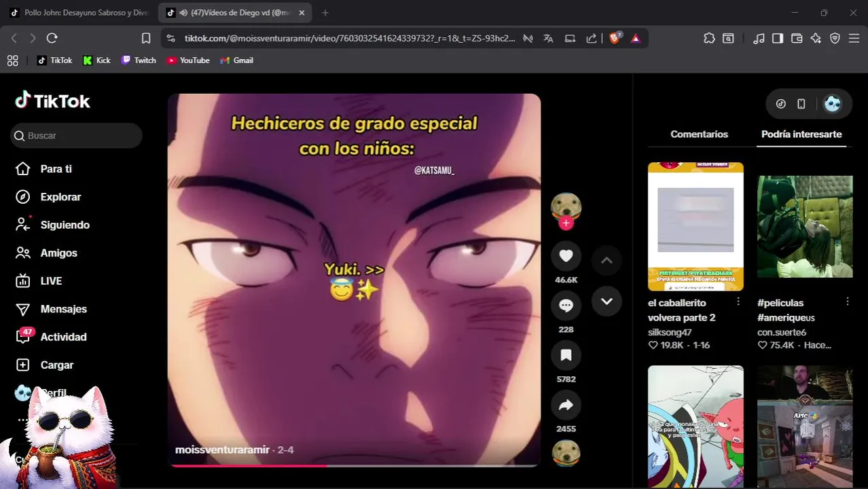
Task: Bookmark this page via the toolbar bookmark icon
Action: tap(146, 39)
